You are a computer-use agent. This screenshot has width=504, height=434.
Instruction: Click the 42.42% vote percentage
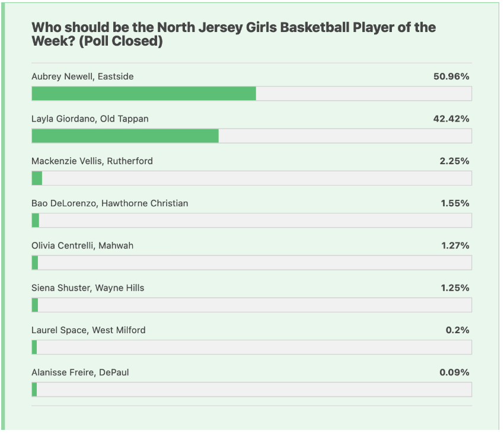click(x=451, y=119)
